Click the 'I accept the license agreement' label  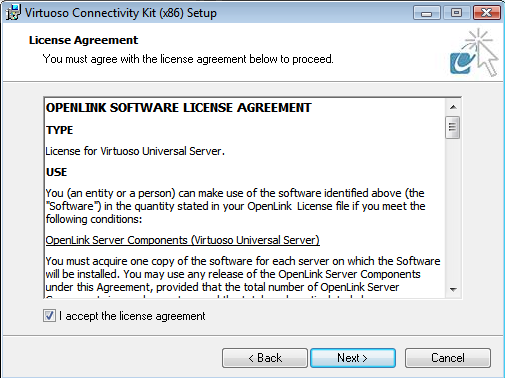click(x=132, y=316)
